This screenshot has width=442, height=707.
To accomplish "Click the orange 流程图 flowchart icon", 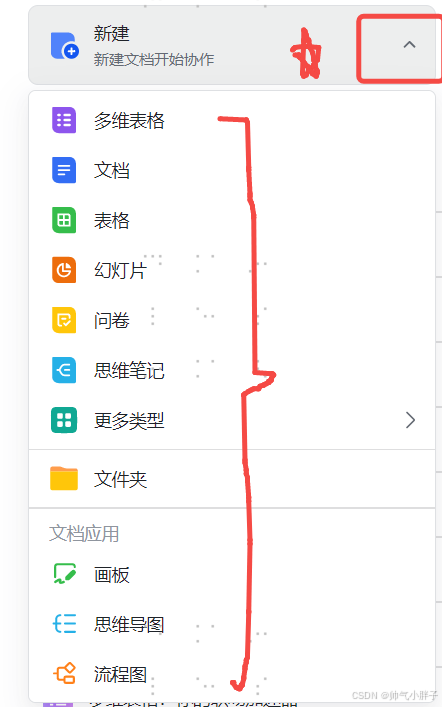I will pyautogui.click(x=64, y=674).
